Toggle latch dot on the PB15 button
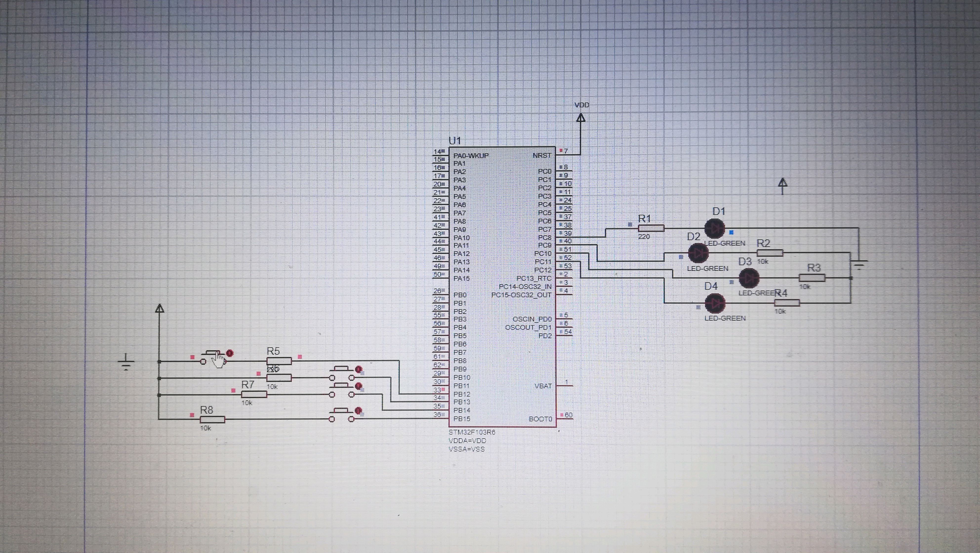 [x=358, y=411]
